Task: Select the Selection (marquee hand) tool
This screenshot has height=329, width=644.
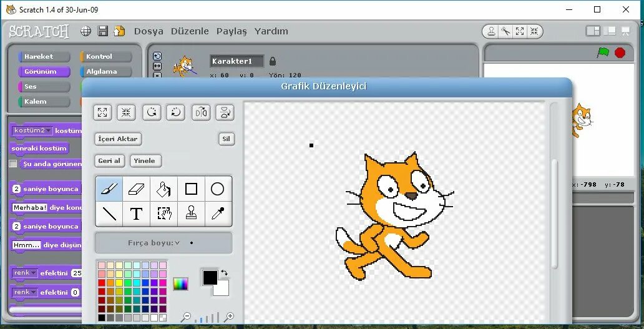Action: (164, 214)
